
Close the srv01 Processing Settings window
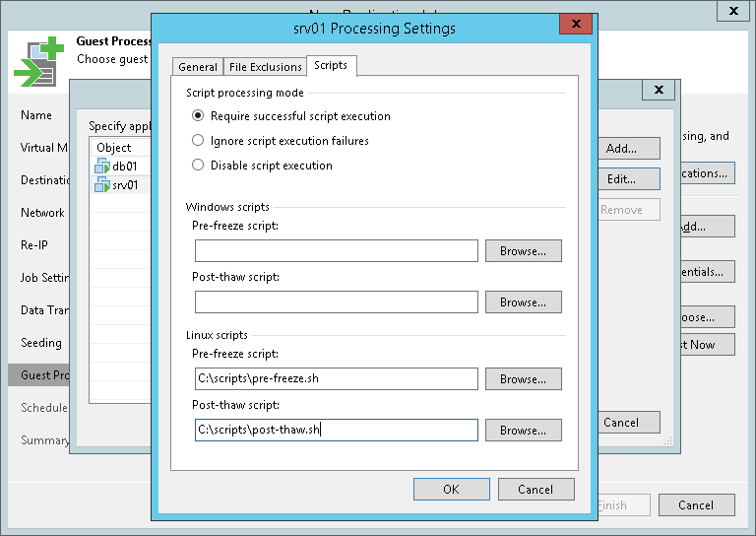[575, 27]
